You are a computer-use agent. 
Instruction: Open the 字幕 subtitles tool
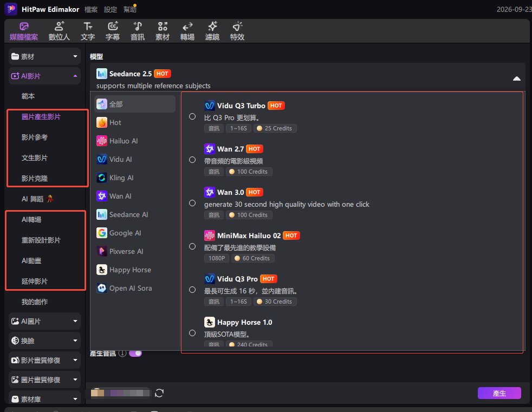pyautogui.click(x=113, y=31)
